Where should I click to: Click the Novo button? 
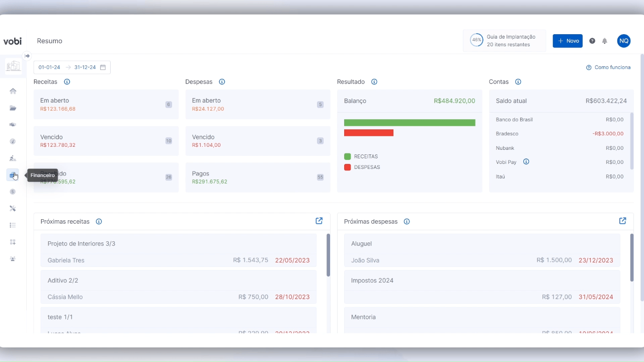tap(568, 41)
